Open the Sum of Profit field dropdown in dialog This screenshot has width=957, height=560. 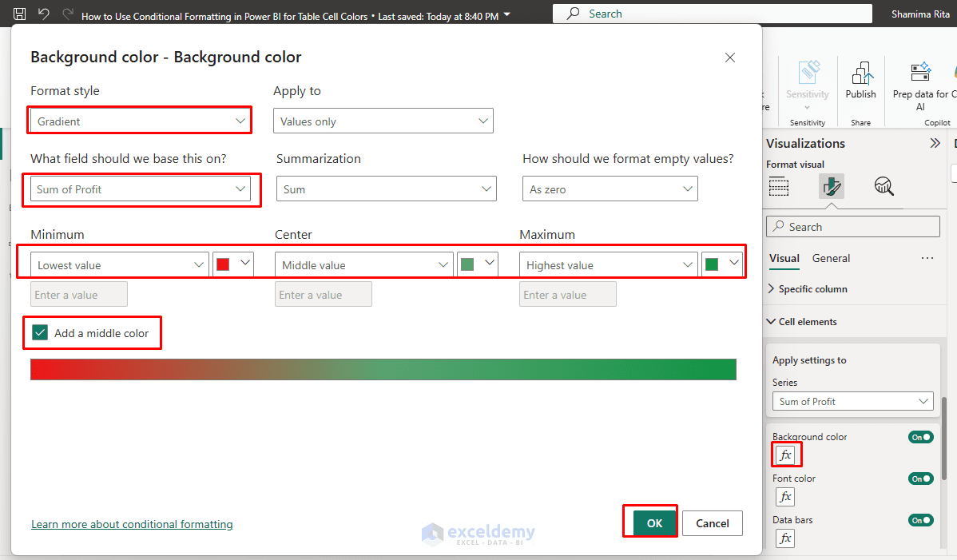click(x=141, y=189)
